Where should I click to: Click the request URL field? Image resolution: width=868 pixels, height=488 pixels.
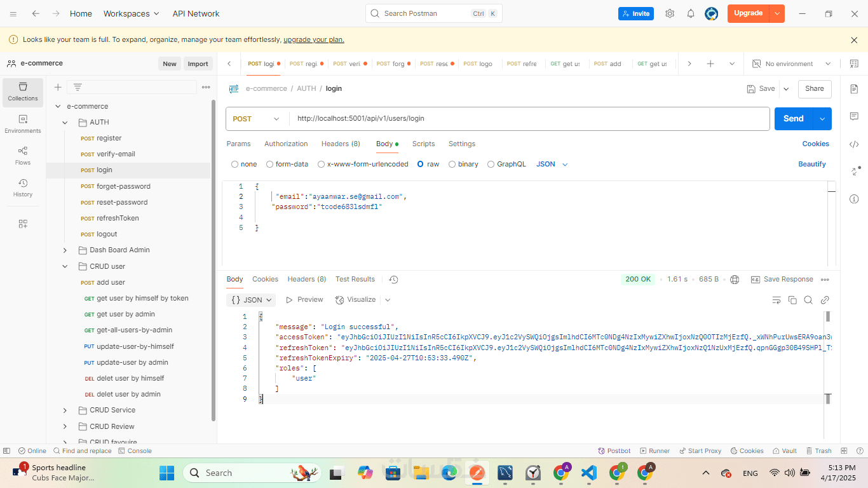pyautogui.click(x=529, y=119)
